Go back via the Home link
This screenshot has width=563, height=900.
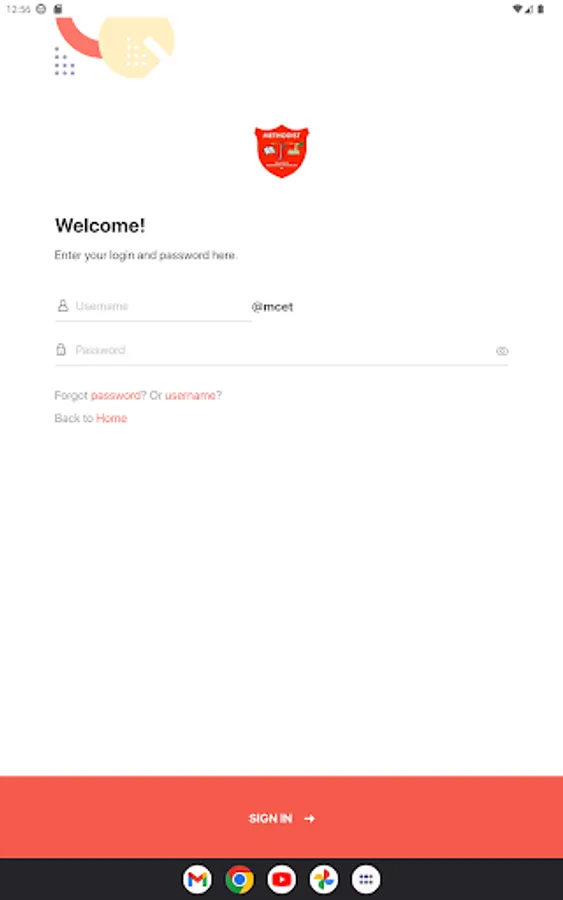pyautogui.click(x=111, y=418)
